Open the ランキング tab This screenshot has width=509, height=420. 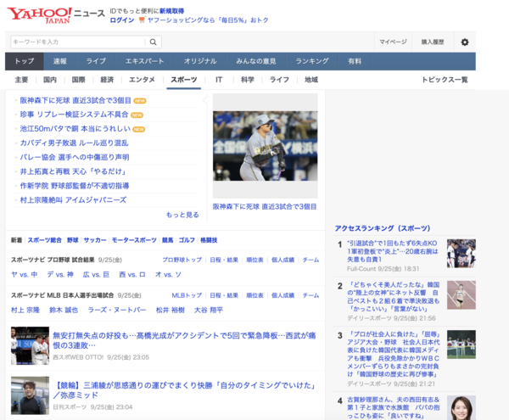coord(312,61)
